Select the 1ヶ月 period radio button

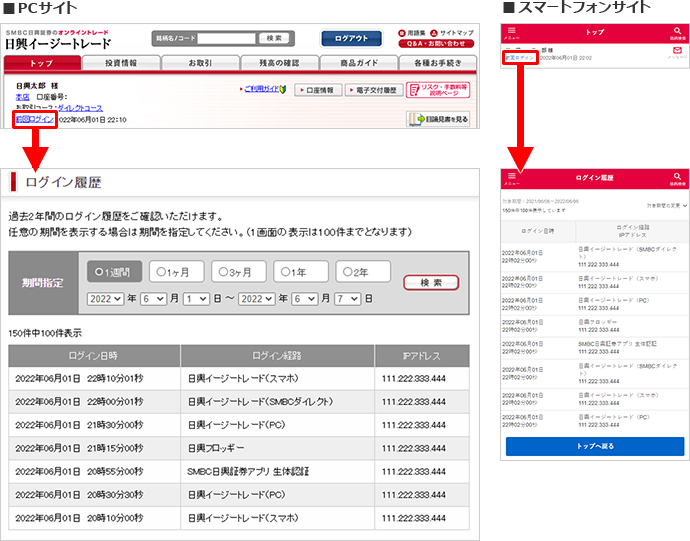[x=179, y=271]
